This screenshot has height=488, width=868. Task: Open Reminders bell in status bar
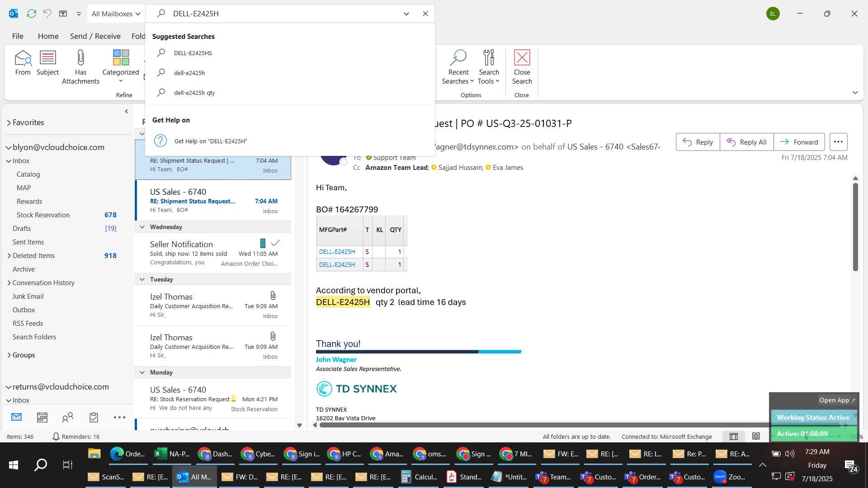56,436
